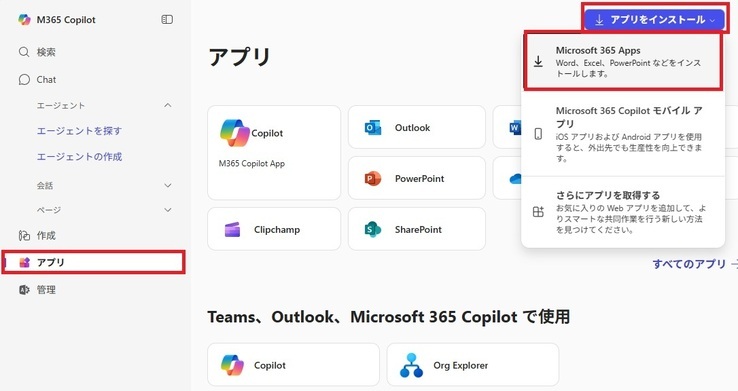Click the add-apps icon beside さらにアプリを取得する
738x391 pixels.
pyautogui.click(x=538, y=212)
